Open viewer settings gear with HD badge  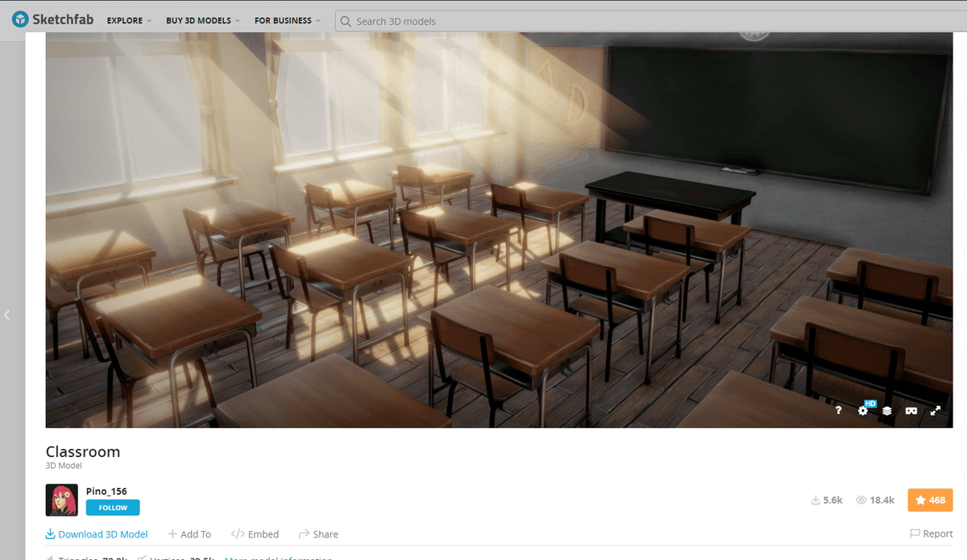point(863,410)
